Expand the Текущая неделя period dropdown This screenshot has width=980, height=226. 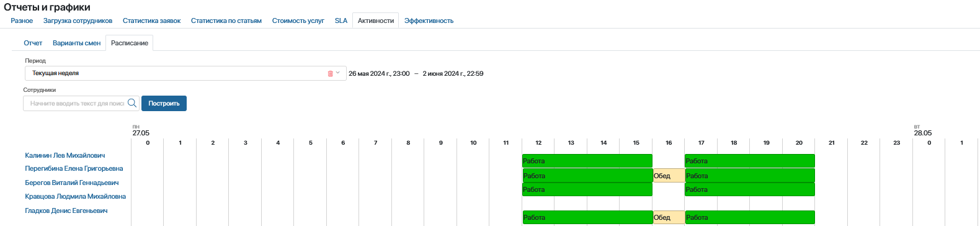337,73
